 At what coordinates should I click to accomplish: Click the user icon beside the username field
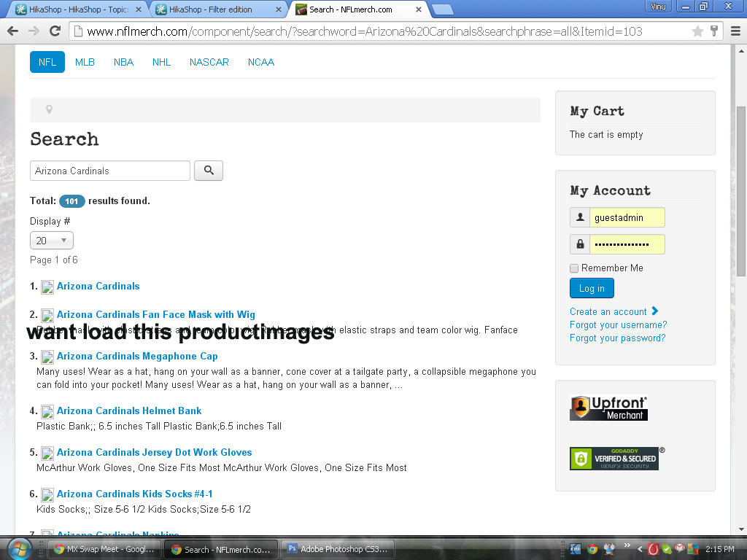coord(580,217)
